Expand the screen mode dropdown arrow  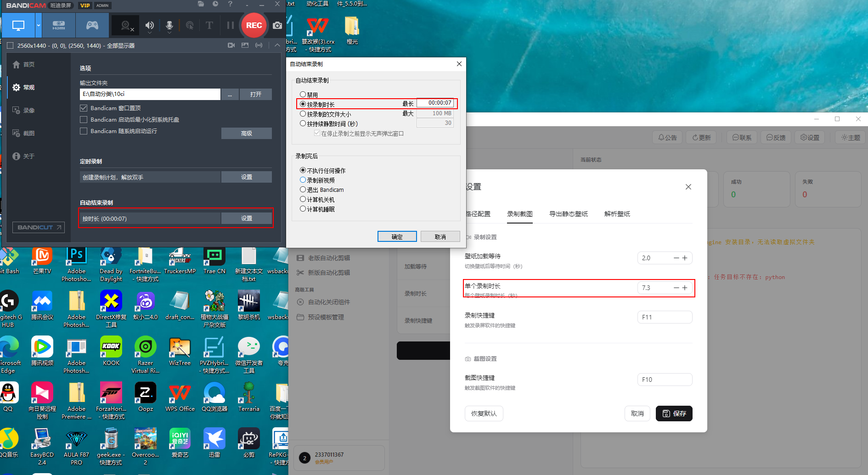point(39,25)
